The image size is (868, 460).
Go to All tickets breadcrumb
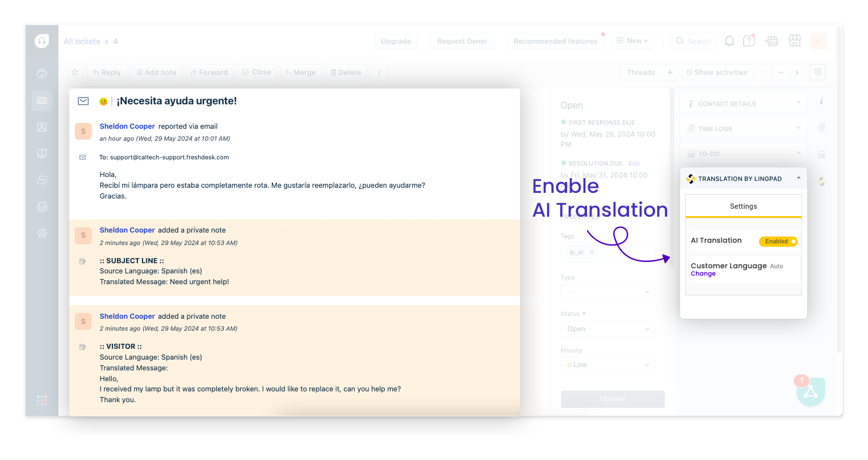coord(82,41)
